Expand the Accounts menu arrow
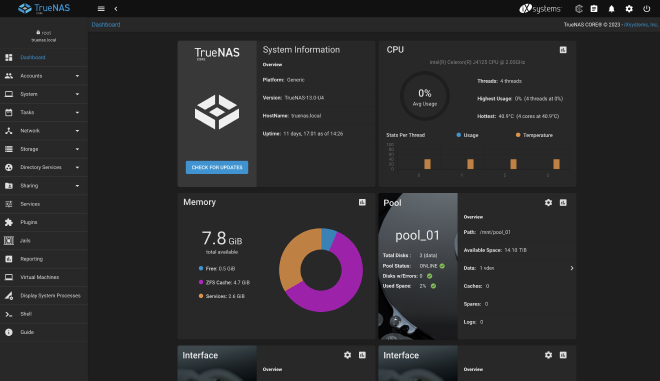 pyautogui.click(x=77, y=76)
